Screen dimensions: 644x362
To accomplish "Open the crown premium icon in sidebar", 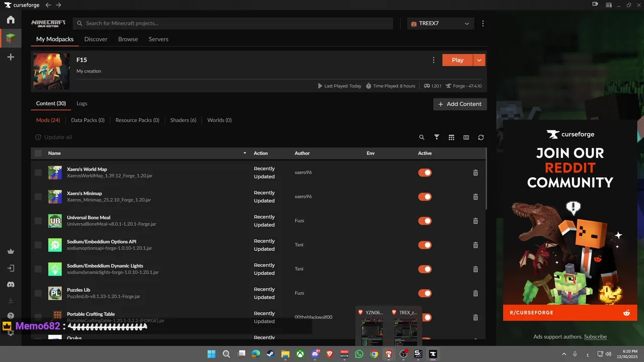I will tap(11, 251).
